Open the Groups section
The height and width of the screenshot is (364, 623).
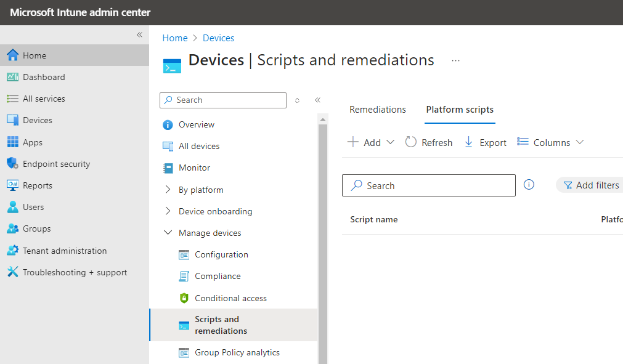coord(36,228)
